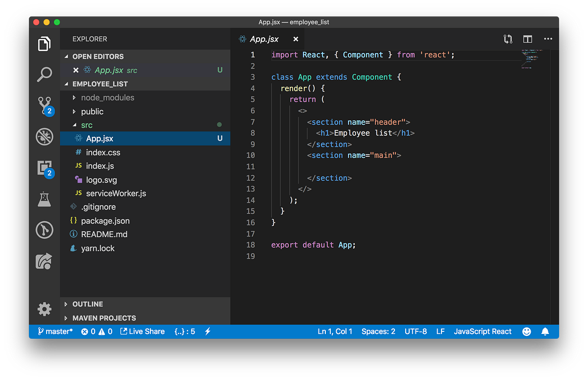The image size is (588, 380).
Task: Open the feedback smiley in status bar
Action: tap(526, 331)
